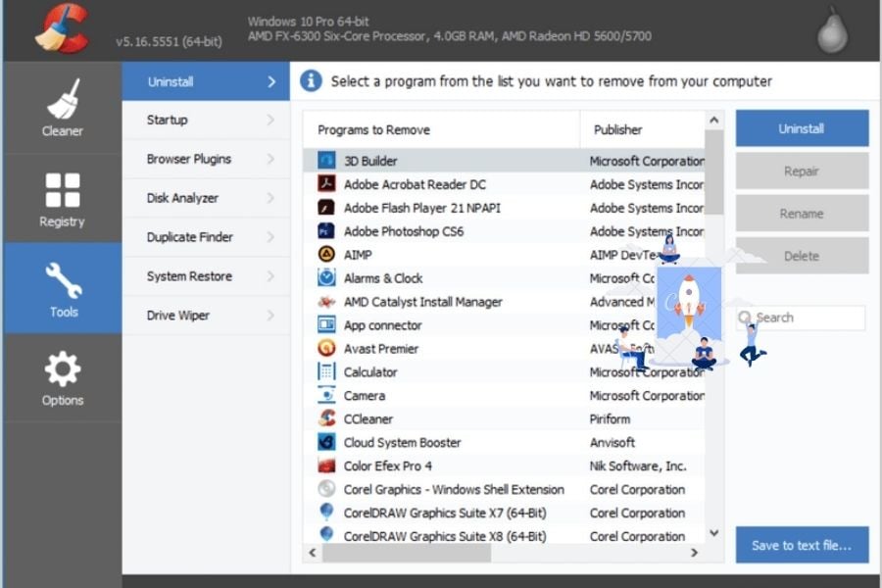
Task: Click the Save to text file button
Action: pos(802,545)
